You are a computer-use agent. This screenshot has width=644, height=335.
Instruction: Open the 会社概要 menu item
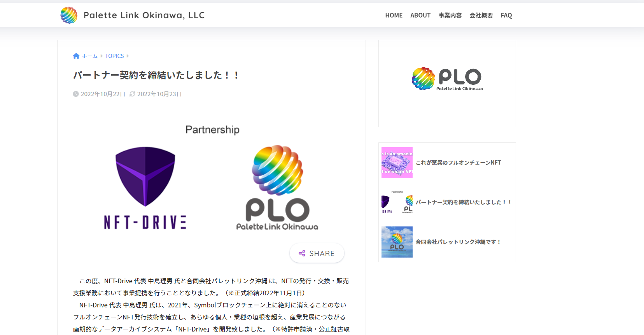tap(481, 16)
